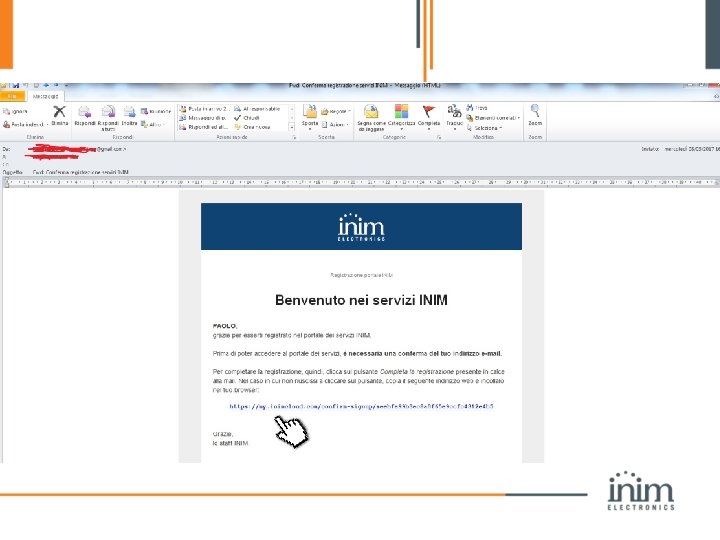This screenshot has height=540, width=720.
Task: Switch to the Messaggio ribbon tab
Action: pos(45,96)
